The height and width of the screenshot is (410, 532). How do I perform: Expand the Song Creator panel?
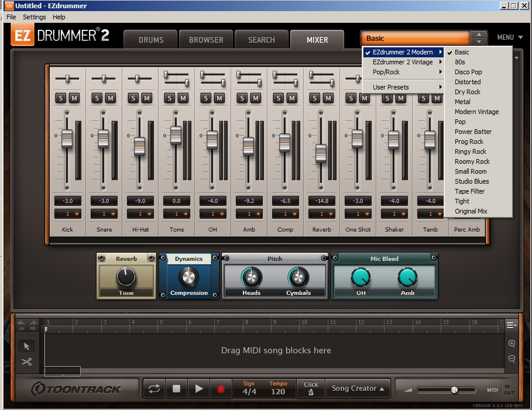(358, 388)
